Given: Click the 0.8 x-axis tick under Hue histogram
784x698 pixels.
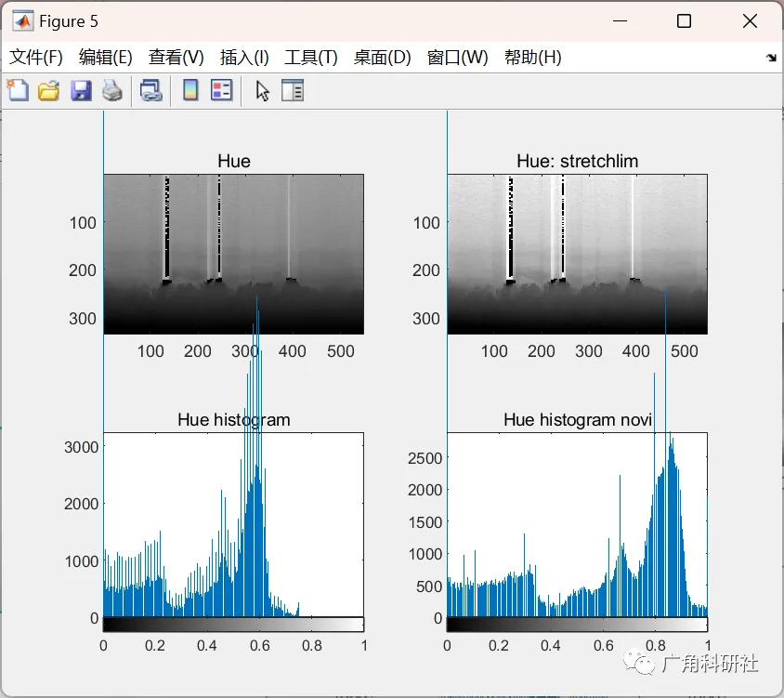Looking at the screenshot, I should tap(311, 645).
